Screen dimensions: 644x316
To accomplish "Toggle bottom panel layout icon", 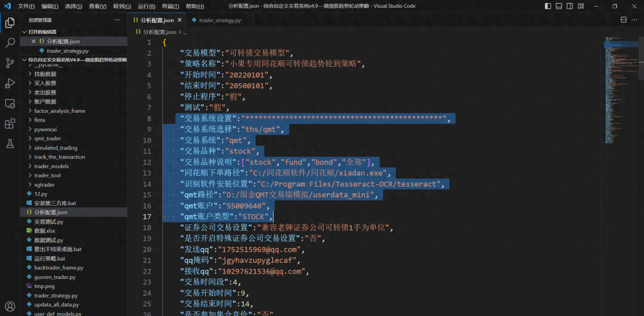I will (559, 6).
